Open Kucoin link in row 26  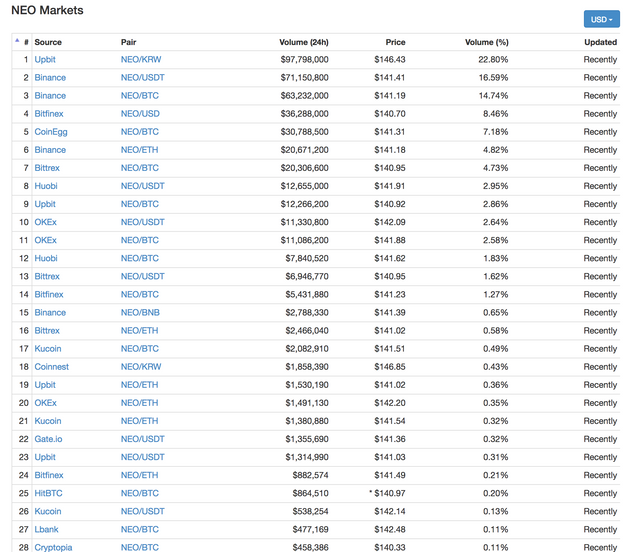pyautogui.click(x=48, y=511)
